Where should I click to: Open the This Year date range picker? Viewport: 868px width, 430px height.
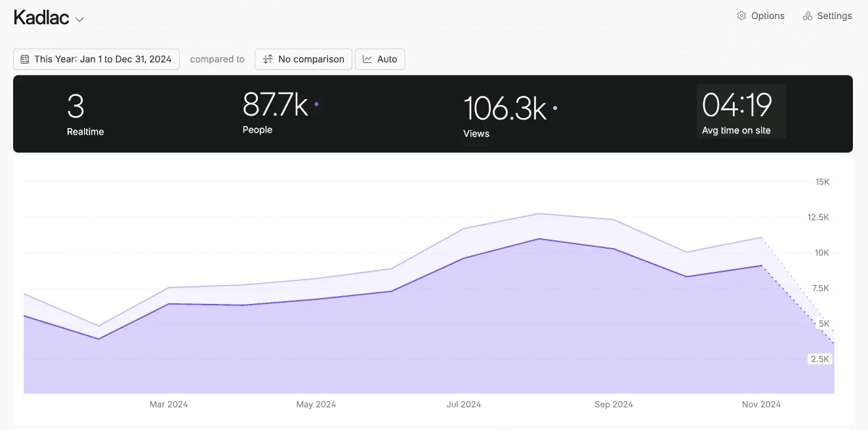click(96, 59)
